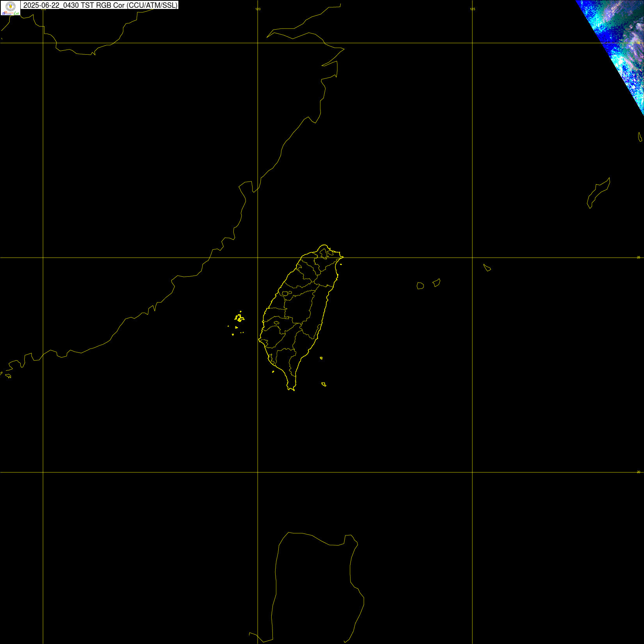The image size is (644, 644).
Task: Click the "125" longitude label
Action: pyautogui.click(x=473, y=9)
